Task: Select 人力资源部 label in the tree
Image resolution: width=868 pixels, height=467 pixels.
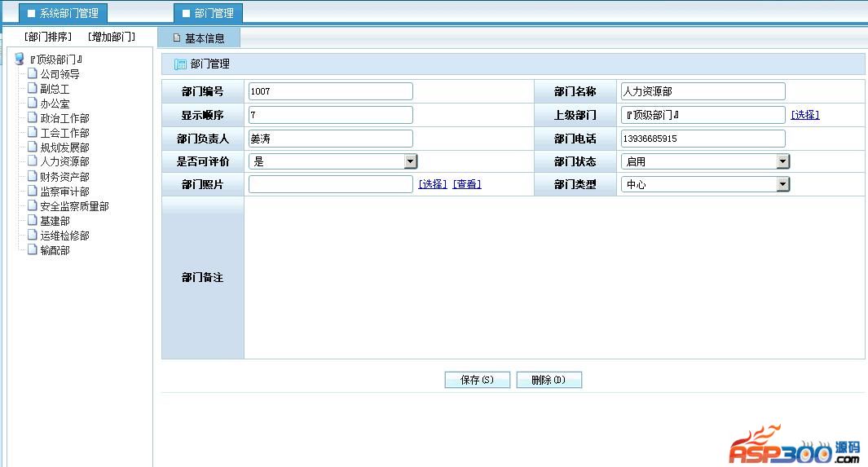Action: 64,161
